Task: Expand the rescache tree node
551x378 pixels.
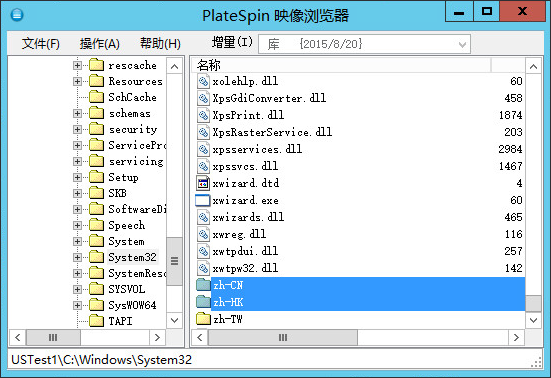Action: click(x=77, y=65)
